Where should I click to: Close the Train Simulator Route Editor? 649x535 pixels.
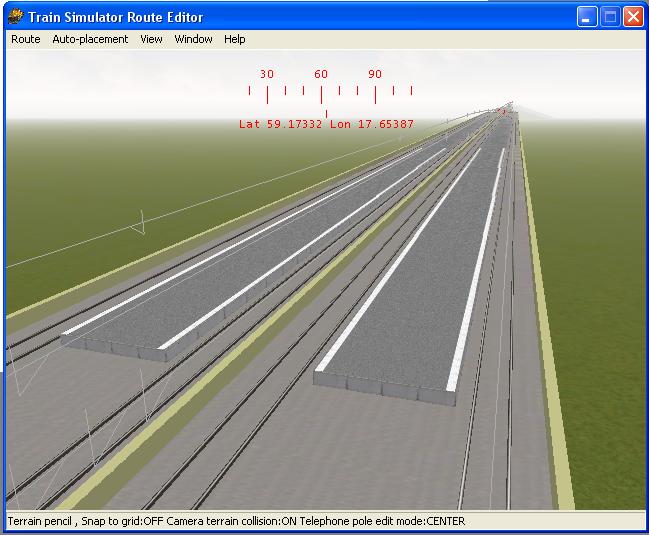point(633,17)
